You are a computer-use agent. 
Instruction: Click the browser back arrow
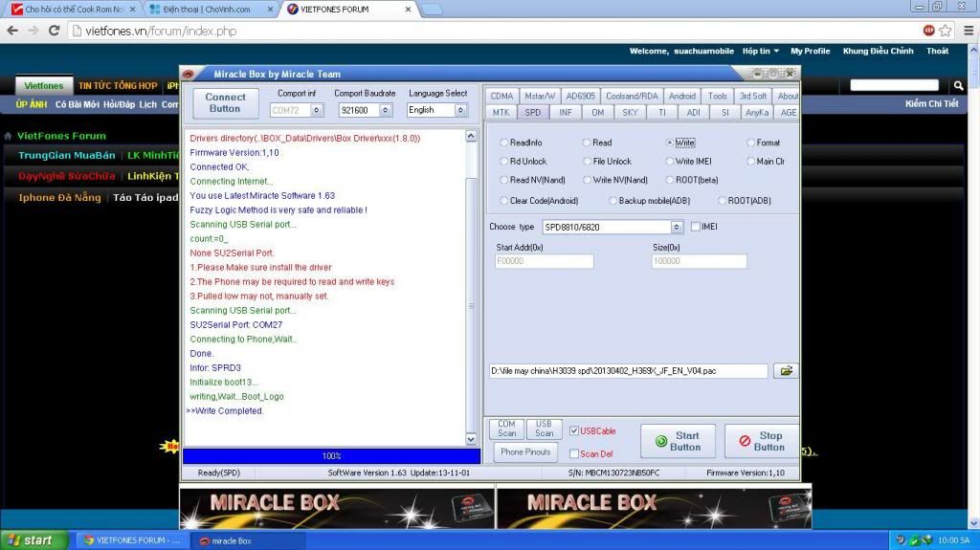click(12, 31)
